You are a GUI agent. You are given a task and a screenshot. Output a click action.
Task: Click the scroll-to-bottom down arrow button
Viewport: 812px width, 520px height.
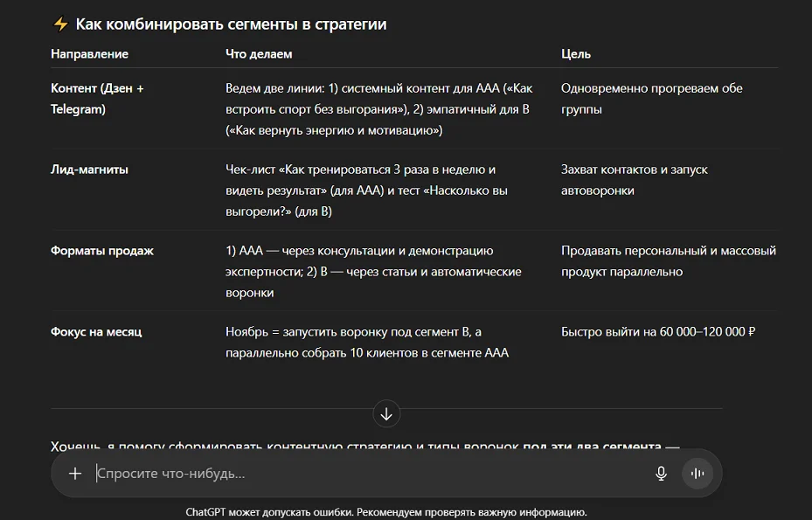click(386, 413)
